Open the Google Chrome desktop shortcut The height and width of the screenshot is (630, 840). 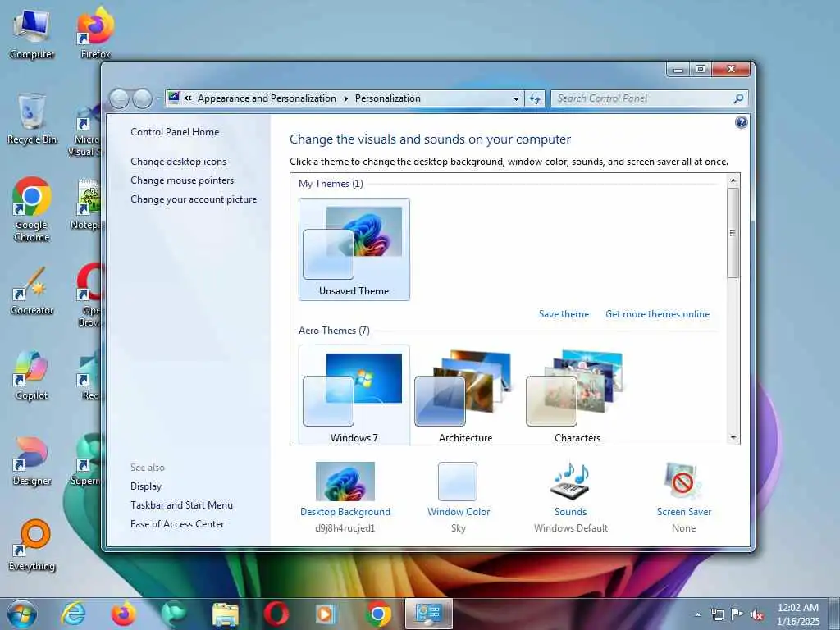(32, 210)
